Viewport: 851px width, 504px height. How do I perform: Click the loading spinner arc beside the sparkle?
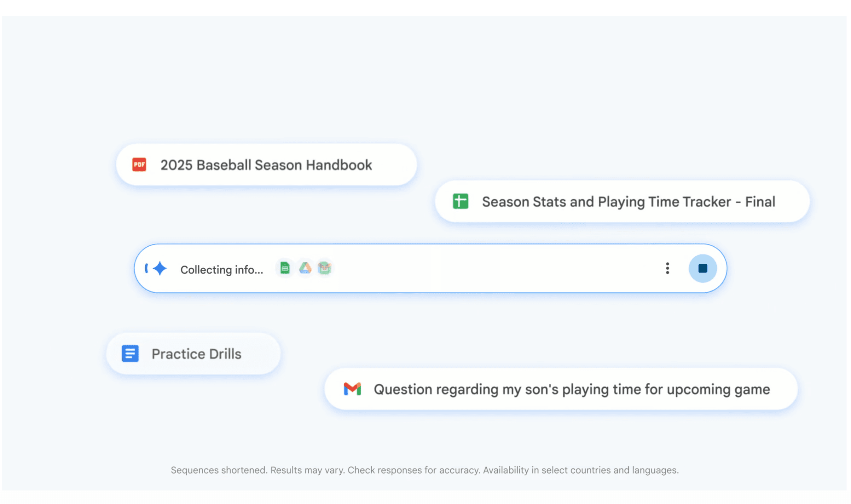pyautogui.click(x=147, y=269)
